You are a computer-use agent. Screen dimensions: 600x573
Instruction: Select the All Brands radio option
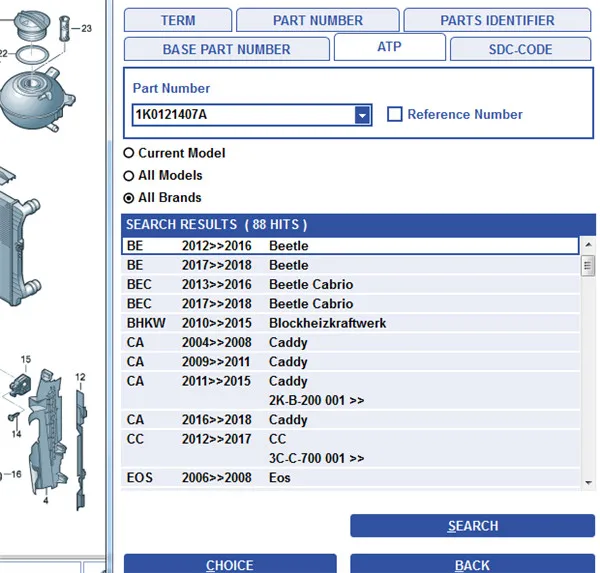click(129, 198)
